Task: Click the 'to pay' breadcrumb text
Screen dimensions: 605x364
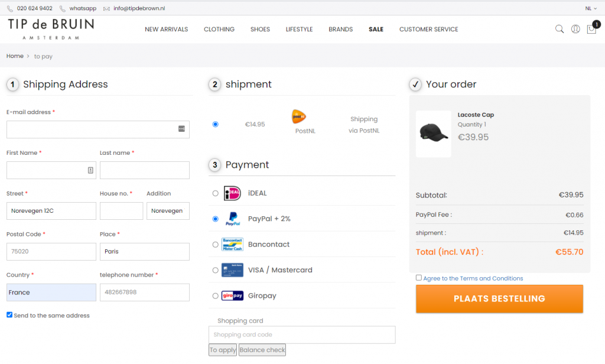Action: click(43, 56)
